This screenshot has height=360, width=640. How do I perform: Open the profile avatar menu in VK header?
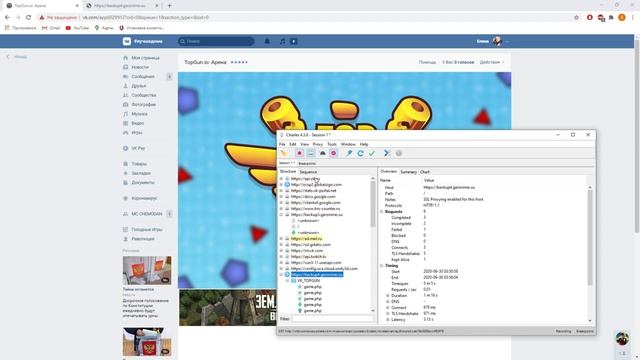click(x=497, y=41)
